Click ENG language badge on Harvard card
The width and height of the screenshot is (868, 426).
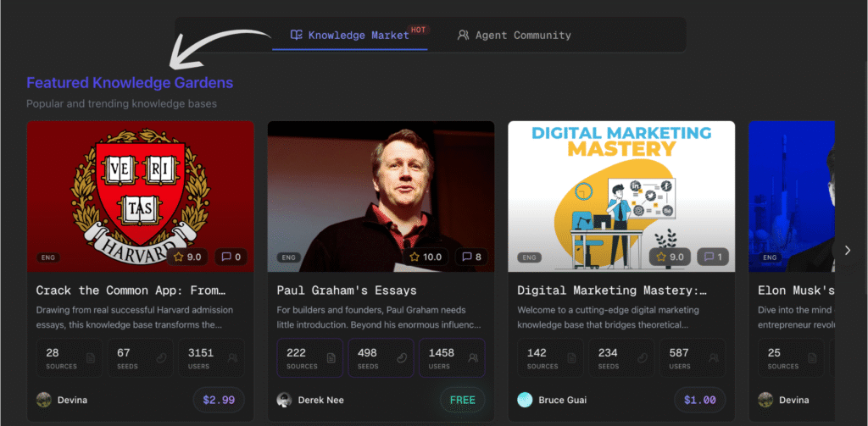pos(48,257)
